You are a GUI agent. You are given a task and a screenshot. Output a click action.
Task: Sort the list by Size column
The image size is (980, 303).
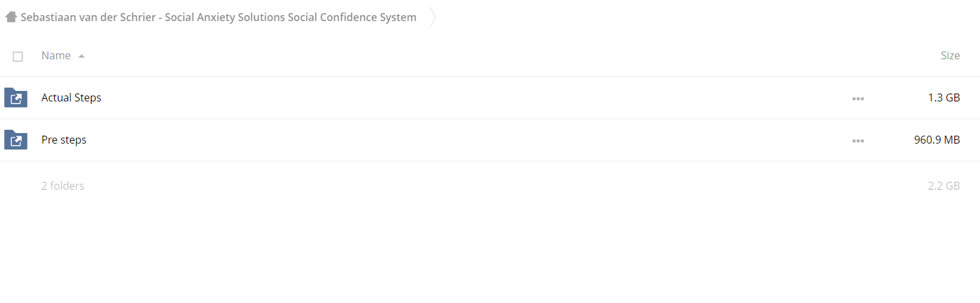point(950,56)
